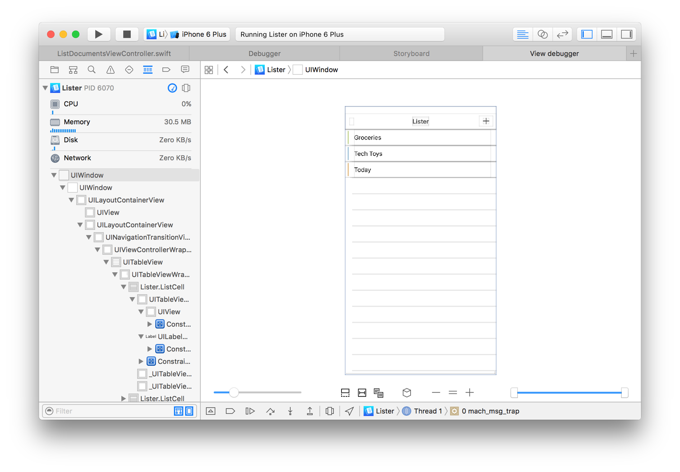The image size is (680, 472).
Task: Click Lister in the jump bar breadcrumb
Action: pos(270,70)
